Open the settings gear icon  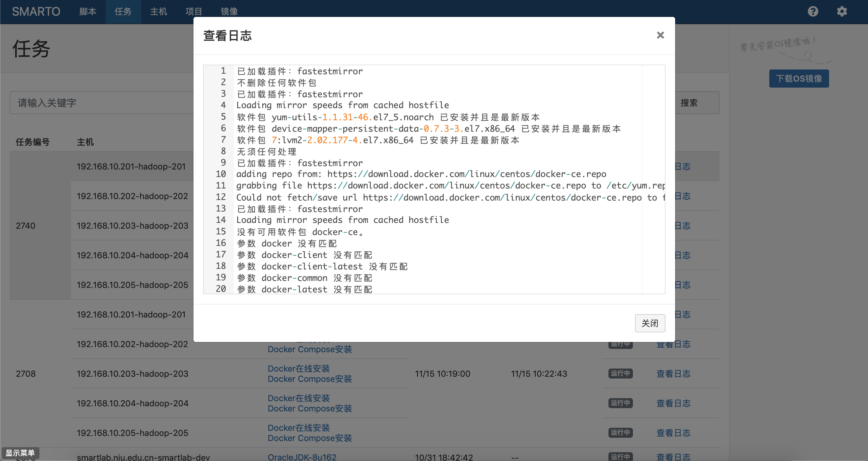coord(842,11)
